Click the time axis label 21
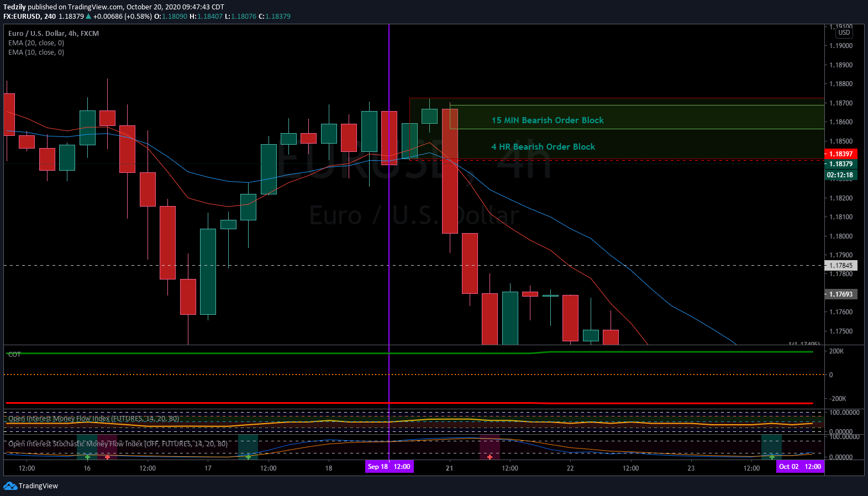The width and height of the screenshot is (868, 496). 449,468
